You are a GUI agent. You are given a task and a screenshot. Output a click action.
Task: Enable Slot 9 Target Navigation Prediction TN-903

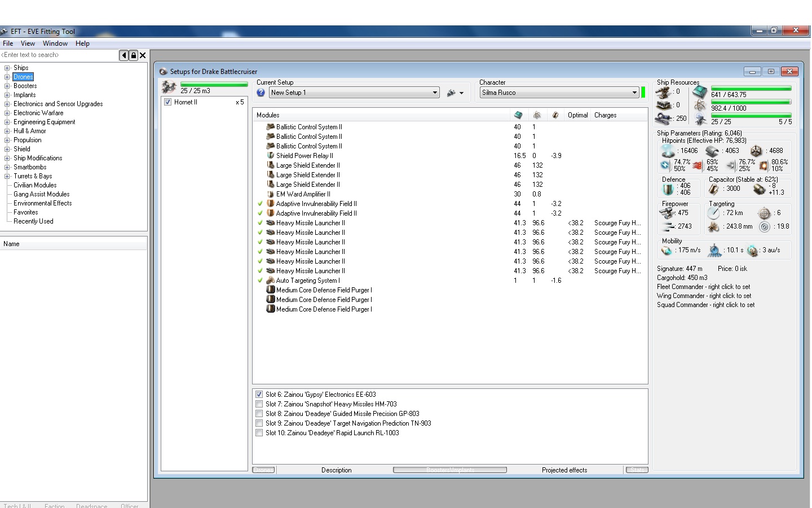[x=259, y=423]
